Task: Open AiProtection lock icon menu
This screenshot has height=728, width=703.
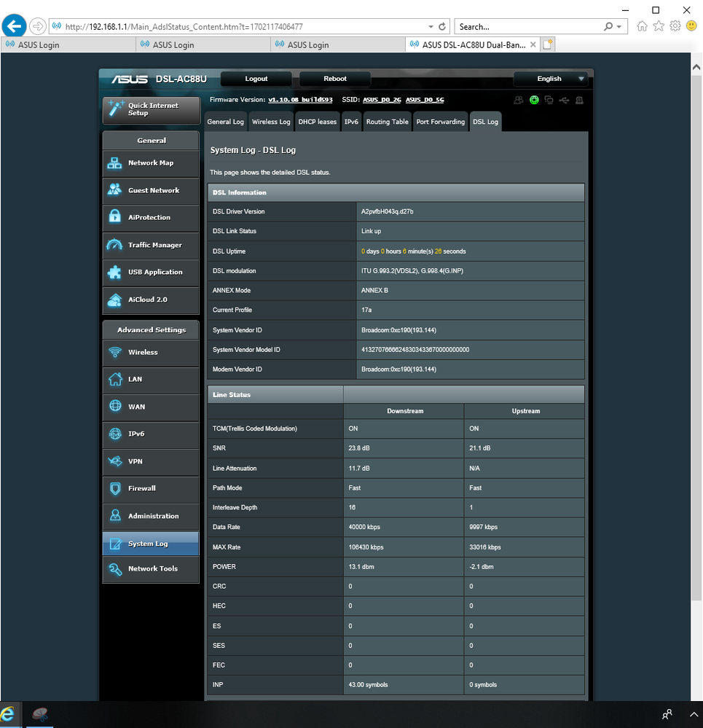Action: 114,217
